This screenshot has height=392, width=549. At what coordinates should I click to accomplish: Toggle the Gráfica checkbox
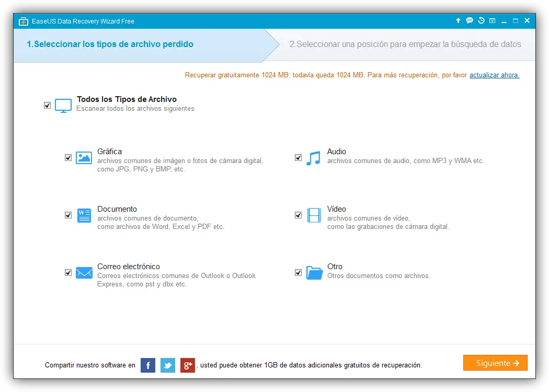pos(68,157)
